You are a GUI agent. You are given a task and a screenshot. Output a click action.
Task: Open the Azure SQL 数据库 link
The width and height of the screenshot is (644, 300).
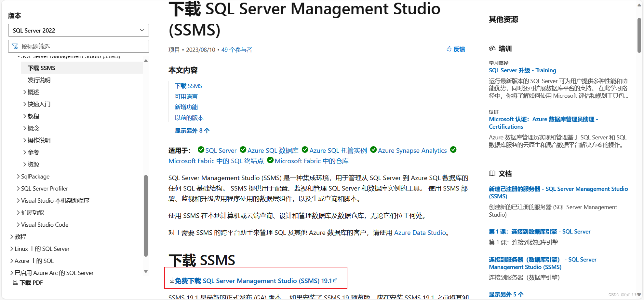(x=273, y=150)
